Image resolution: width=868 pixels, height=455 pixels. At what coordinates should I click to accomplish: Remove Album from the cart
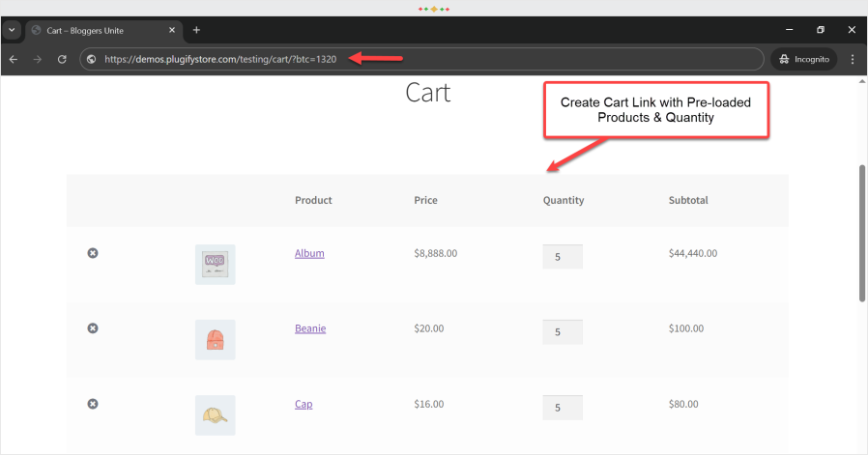click(x=93, y=253)
